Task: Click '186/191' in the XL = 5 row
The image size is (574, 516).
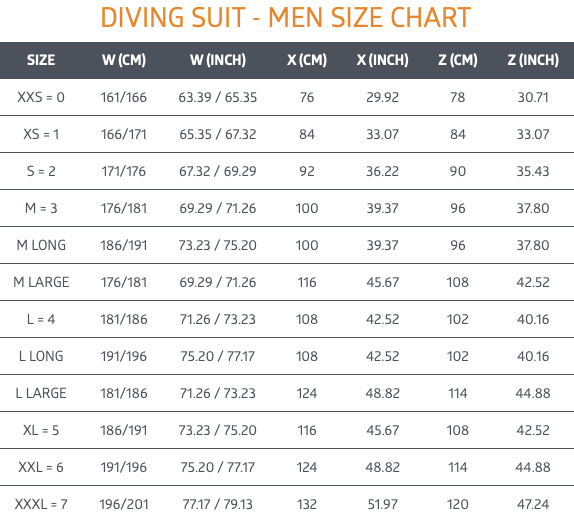Action: tap(124, 430)
